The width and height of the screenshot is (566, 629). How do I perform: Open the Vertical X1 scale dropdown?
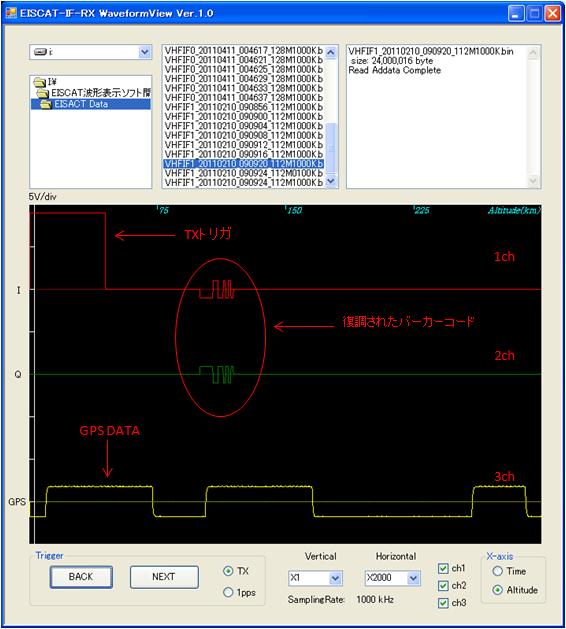click(335, 578)
